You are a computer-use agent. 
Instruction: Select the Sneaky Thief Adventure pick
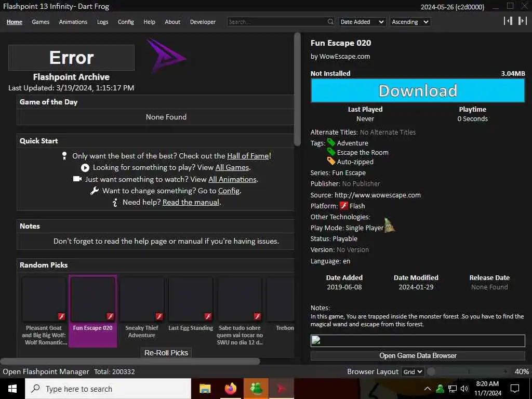coord(141,311)
